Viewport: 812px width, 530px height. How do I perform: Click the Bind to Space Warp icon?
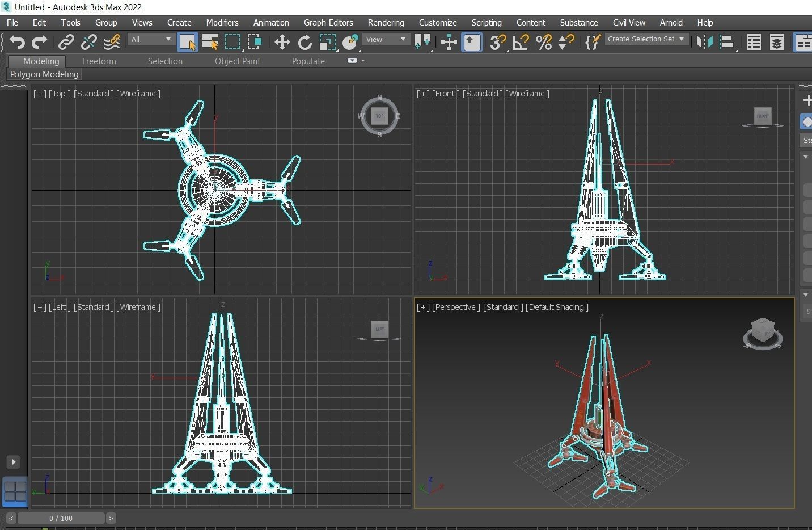pos(112,42)
